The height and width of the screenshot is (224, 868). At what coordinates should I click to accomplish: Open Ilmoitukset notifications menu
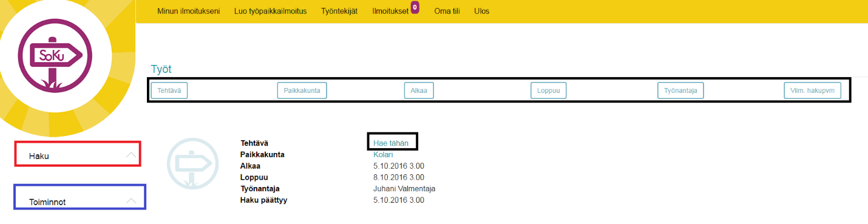pos(390,11)
